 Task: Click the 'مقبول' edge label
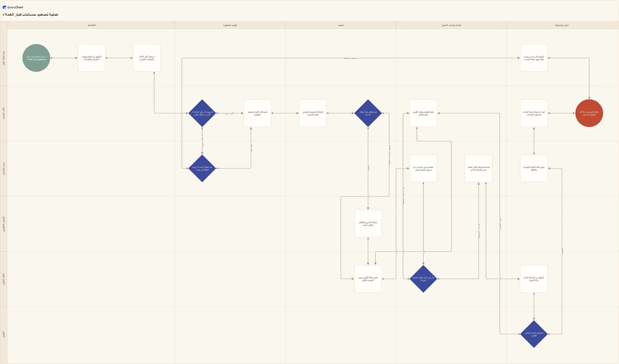tap(562, 251)
